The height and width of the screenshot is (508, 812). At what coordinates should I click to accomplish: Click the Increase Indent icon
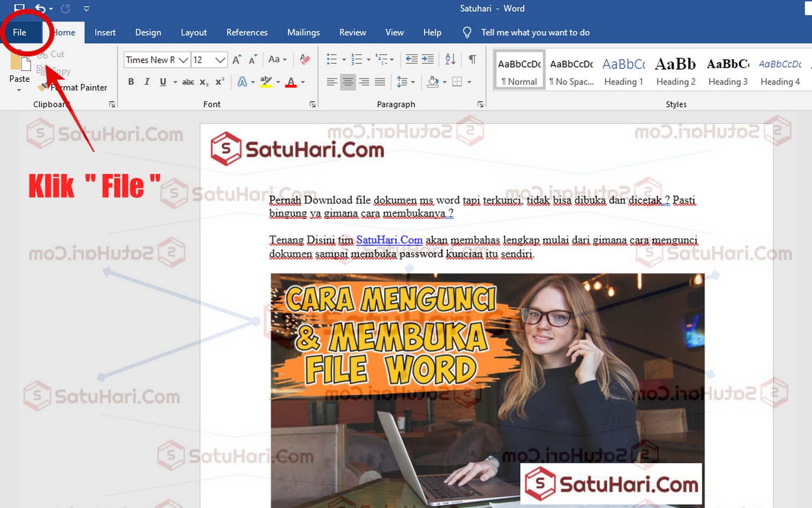[x=428, y=59]
